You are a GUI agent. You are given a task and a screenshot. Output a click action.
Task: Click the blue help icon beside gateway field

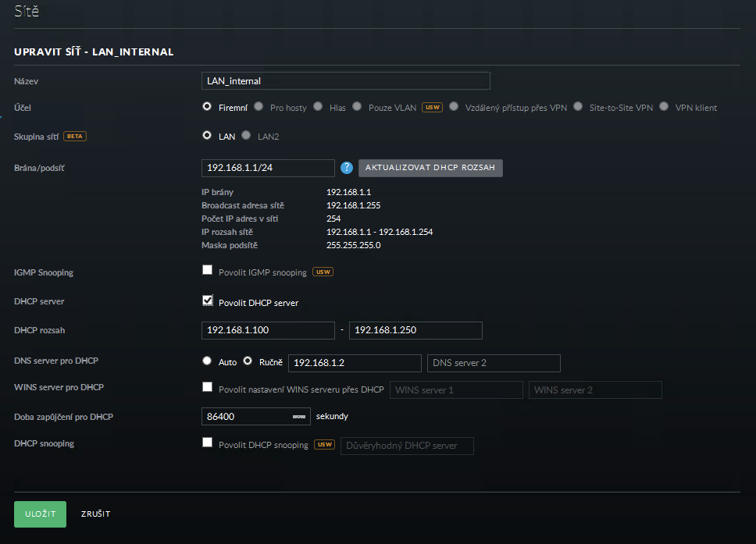347,168
